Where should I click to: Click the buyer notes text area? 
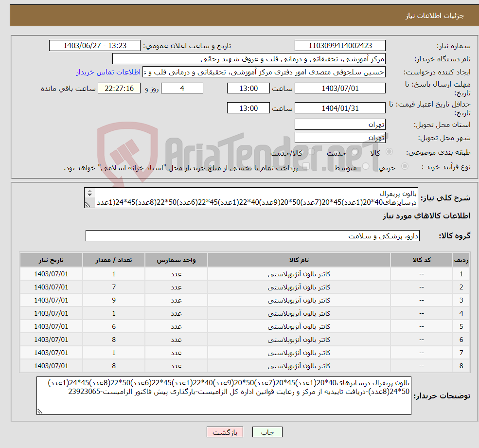[224, 396]
